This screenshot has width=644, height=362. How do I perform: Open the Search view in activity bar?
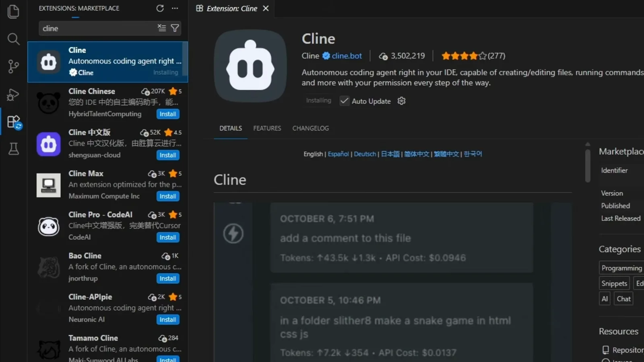tap(13, 39)
